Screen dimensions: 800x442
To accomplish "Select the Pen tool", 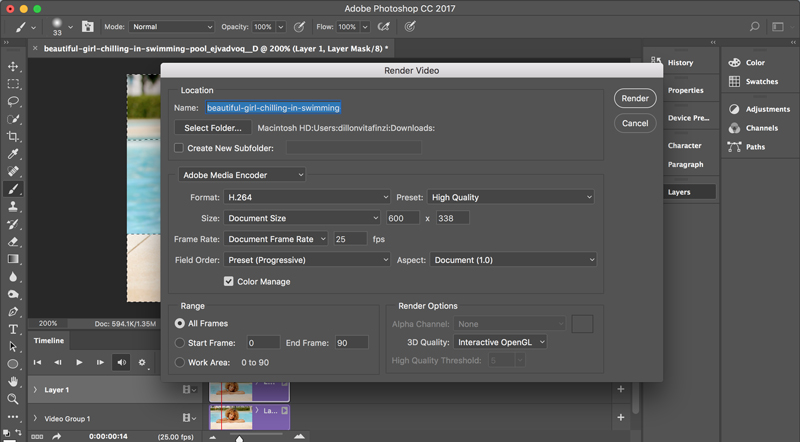I will click(13, 311).
